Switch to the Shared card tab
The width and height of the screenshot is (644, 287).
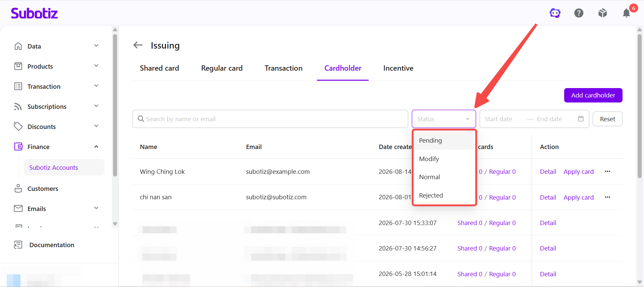[x=159, y=68]
